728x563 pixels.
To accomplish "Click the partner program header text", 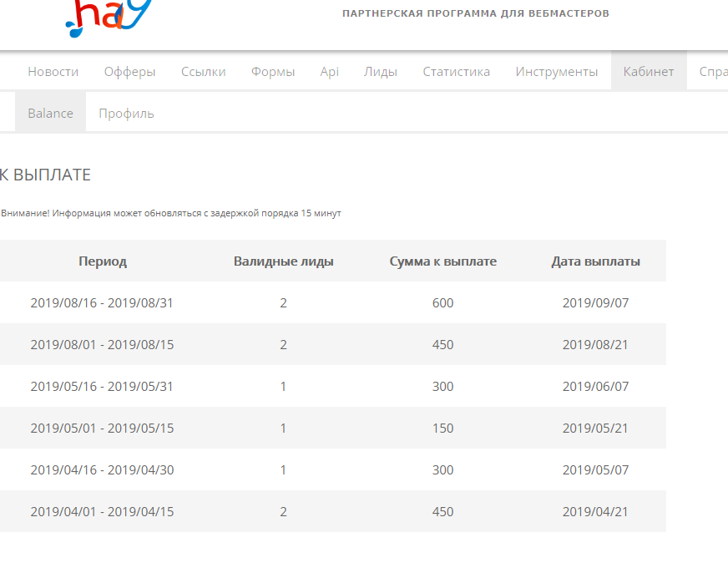I will [476, 14].
